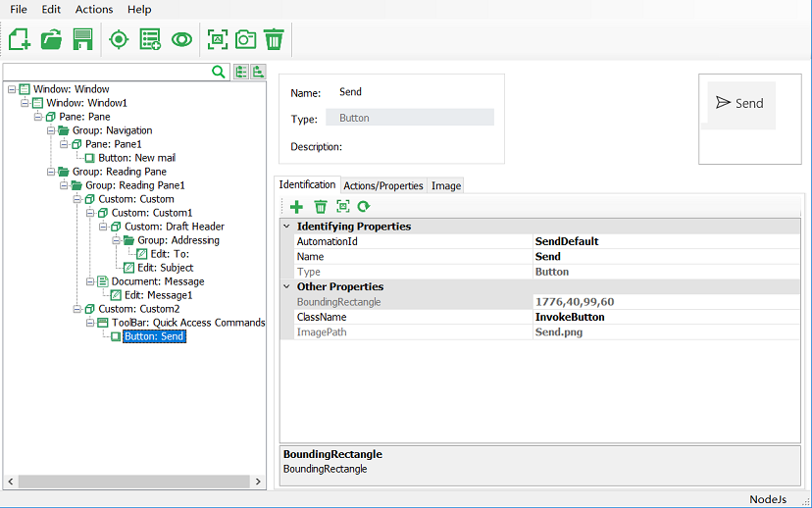Viewport: 812px width, 508px height.
Task: Click the save floppy disk icon
Action: (x=82, y=39)
